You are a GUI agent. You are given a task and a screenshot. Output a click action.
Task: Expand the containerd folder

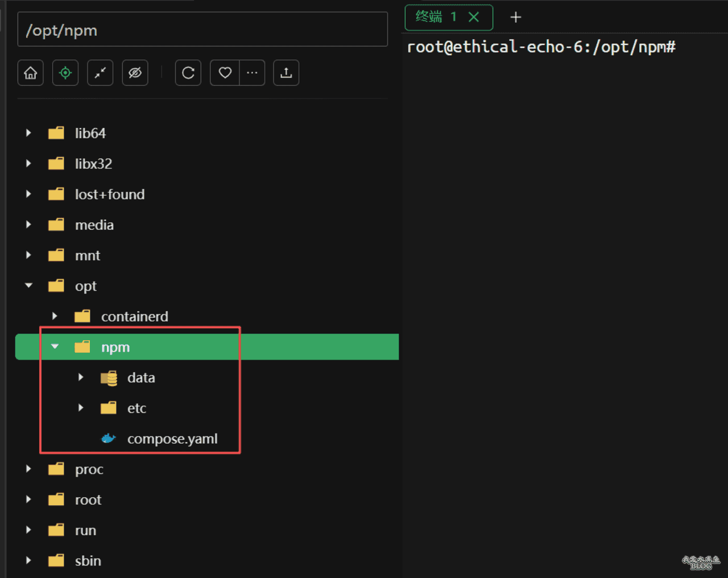click(x=55, y=316)
